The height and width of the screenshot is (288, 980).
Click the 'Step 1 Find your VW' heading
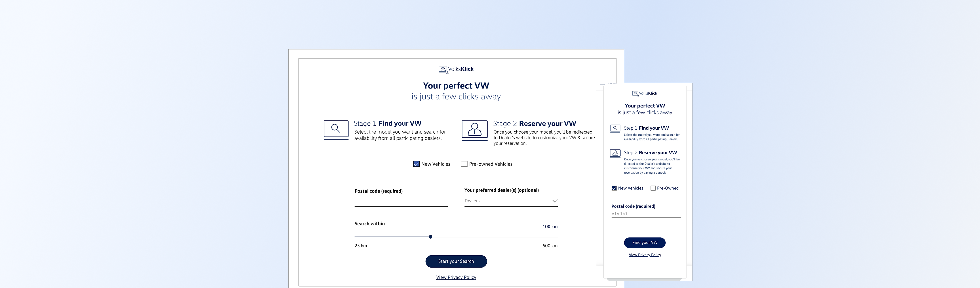pyautogui.click(x=646, y=128)
